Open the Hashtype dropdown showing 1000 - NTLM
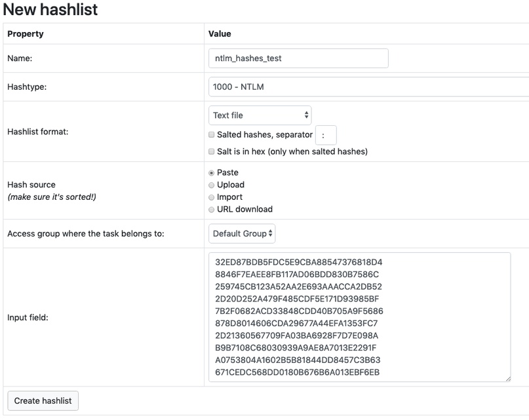 tap(368, 86)
